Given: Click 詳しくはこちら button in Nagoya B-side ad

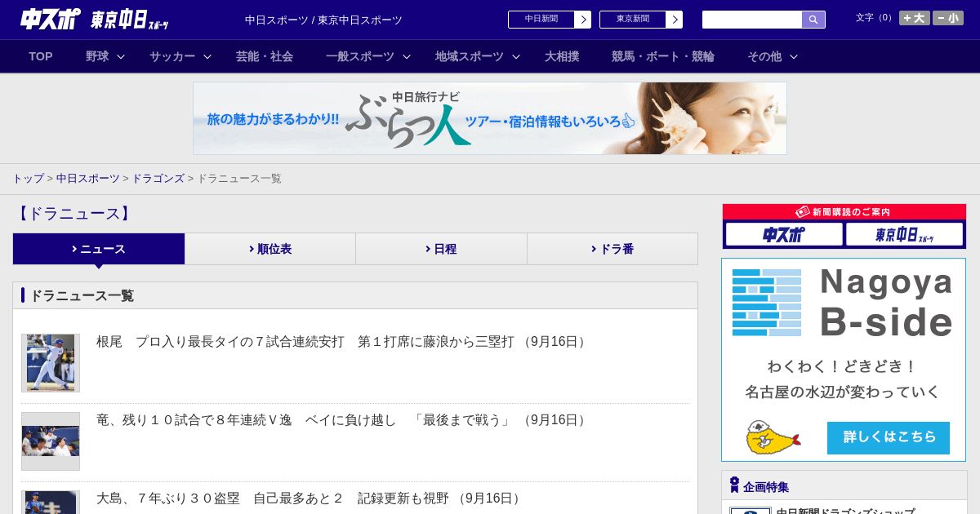Looking at the screenshot, I should coord(889,438).
